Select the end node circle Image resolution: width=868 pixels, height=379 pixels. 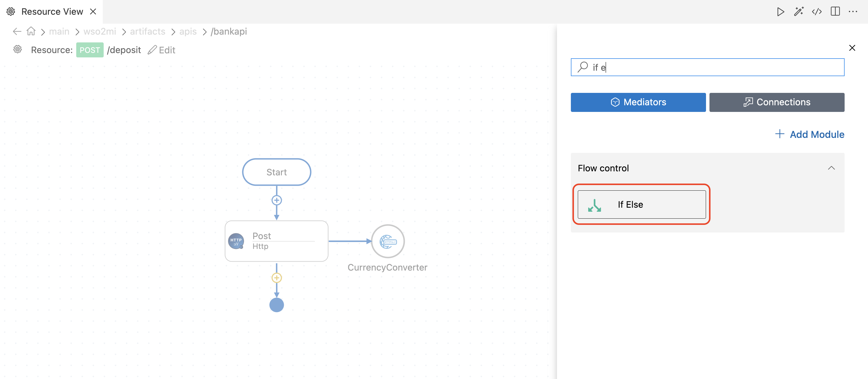coord(276,305)
